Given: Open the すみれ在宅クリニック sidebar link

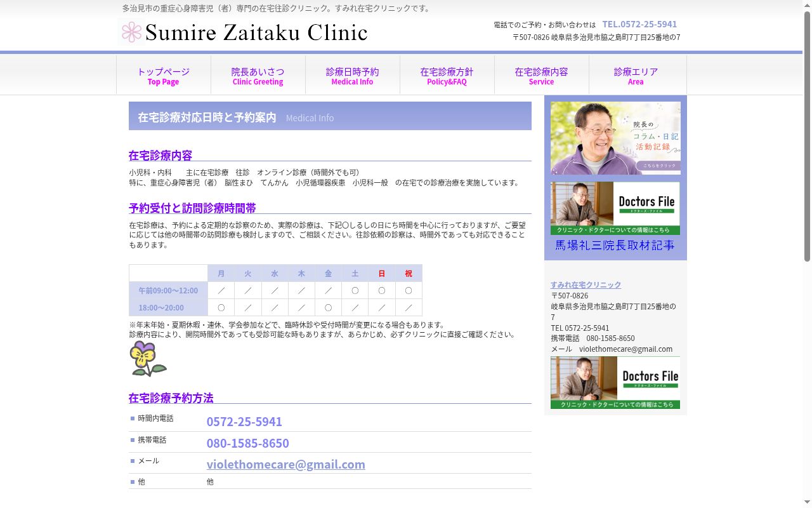Looking at the screenshot, I should pyautogui.click(x=586, y=285).
